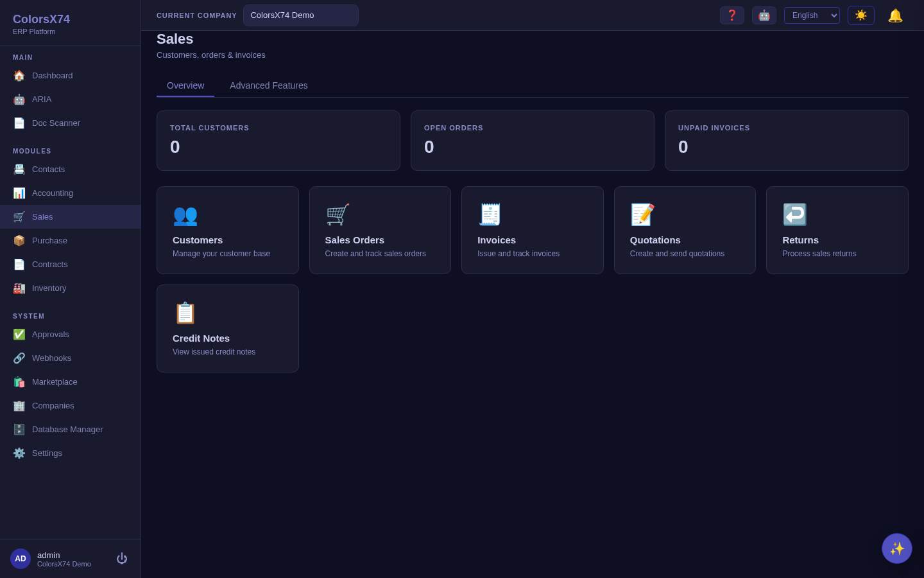
Task: Open Webhooks from sidebar label
Action: coord(51,358)
